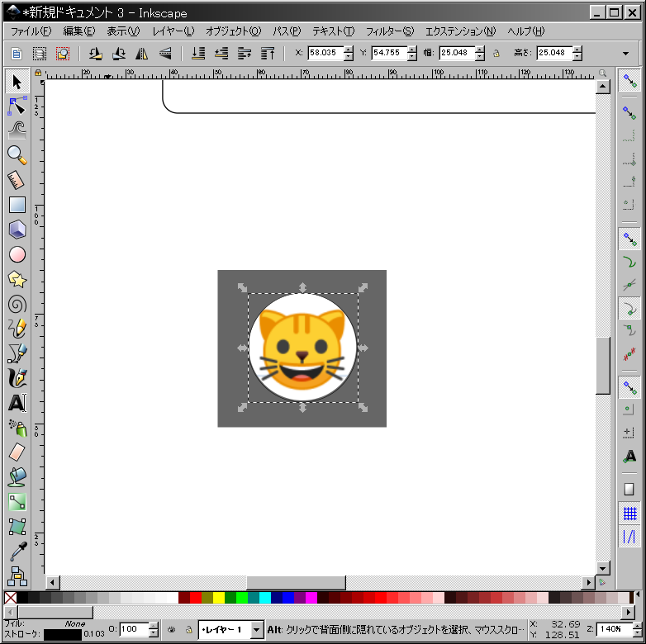The width and height of the screenshot is (646, 644).
Task: Select the Calligraphy tool
Action: [17, 378]
